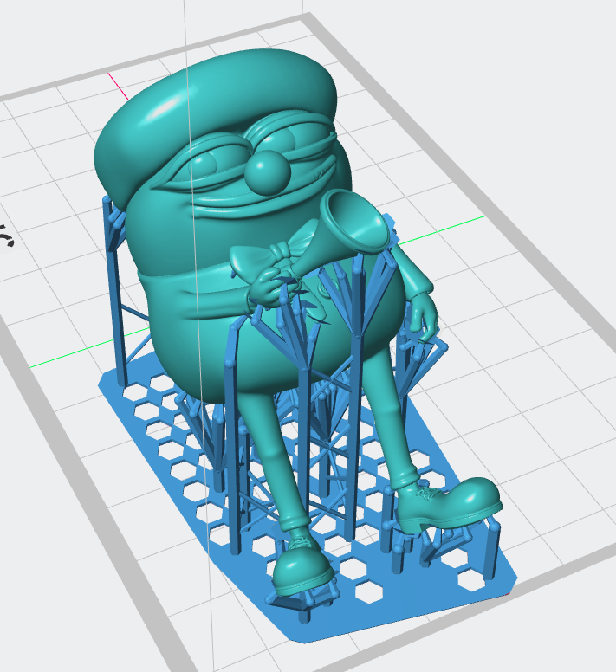
Task: Click the bow tie on the model
Action: point(275,251)
